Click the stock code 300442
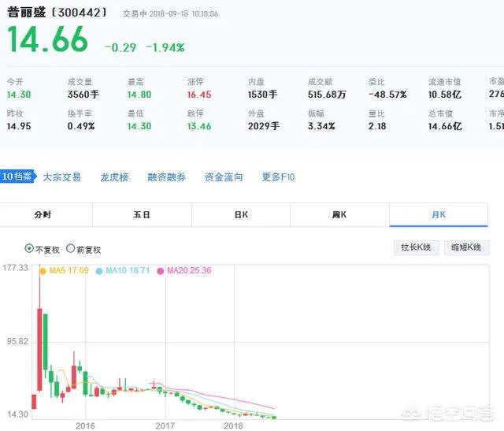504x431 pixels. (79, 13)
